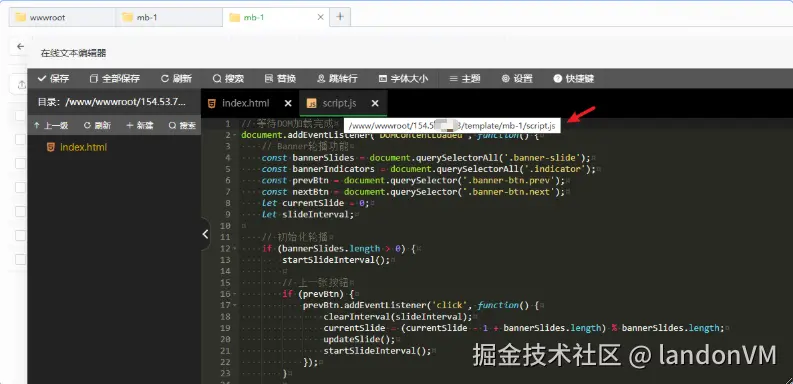Click the clearInterval(slideInterval) code line
Viewport: 793px width, 384px height.
pyautogui.click(x=398, y=317)
